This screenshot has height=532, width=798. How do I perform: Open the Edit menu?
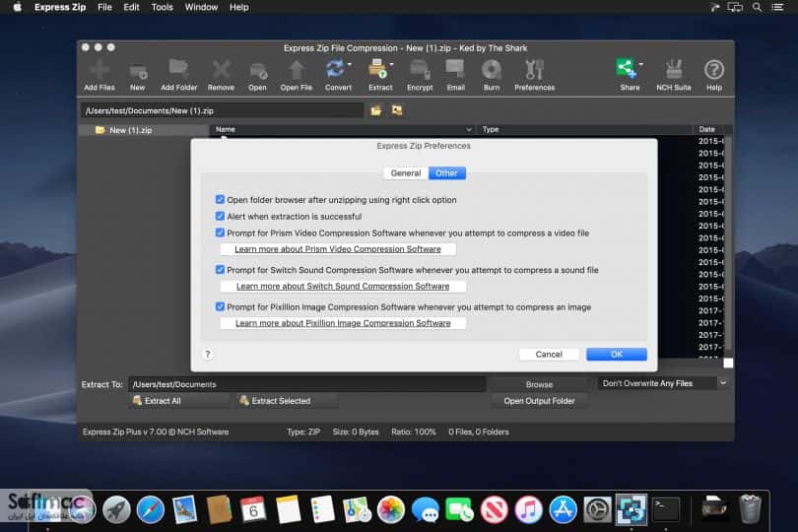point(131,7)
